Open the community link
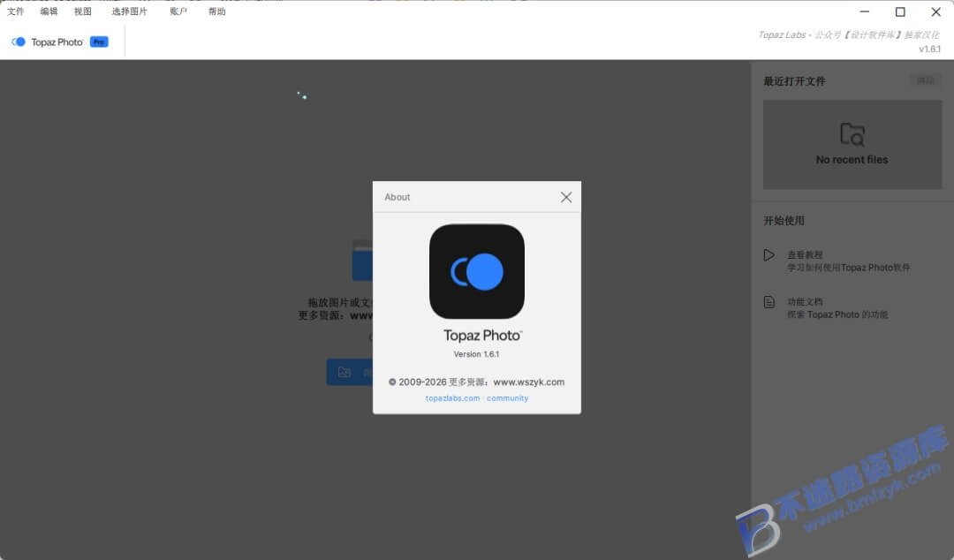Image resolution: width=954 pixels, height=560 pixels. (x=507, y=398)
